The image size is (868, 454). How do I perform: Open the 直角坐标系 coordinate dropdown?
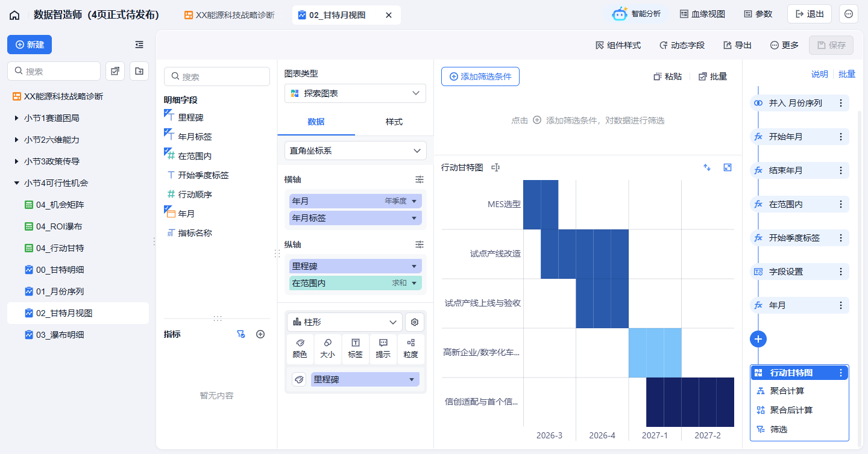click(x=355, y=151)
